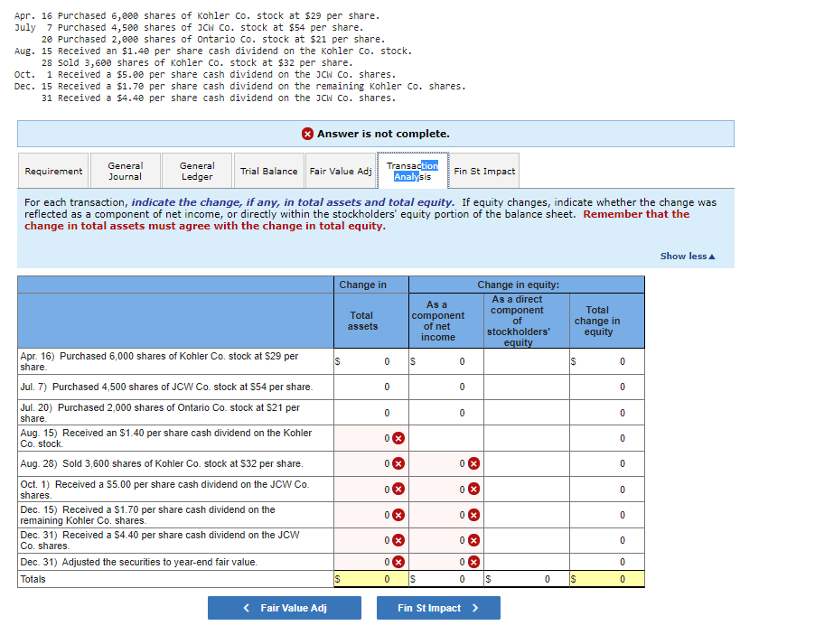Image resolution: width=815 pixels, height=644 pixels.
Task: Edit Aug. 28 direct stockholders' equity field
Action: pyautogui.click(x=527, y=463)
